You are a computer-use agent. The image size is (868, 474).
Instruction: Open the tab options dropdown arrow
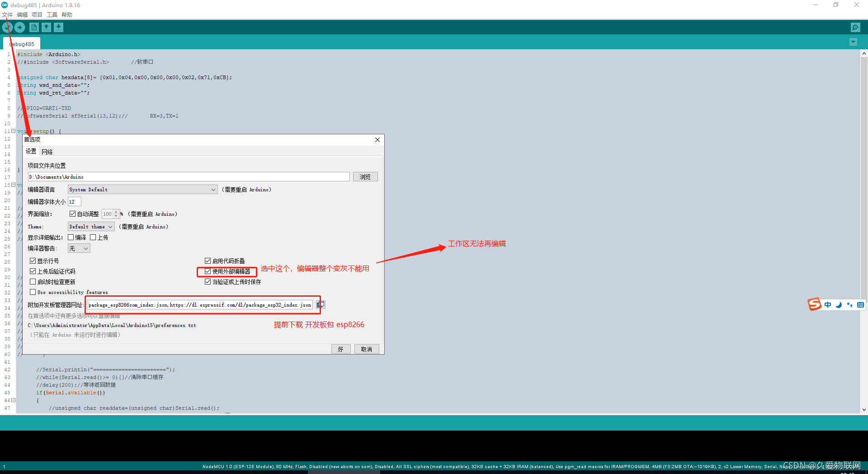tap(853, 42)
